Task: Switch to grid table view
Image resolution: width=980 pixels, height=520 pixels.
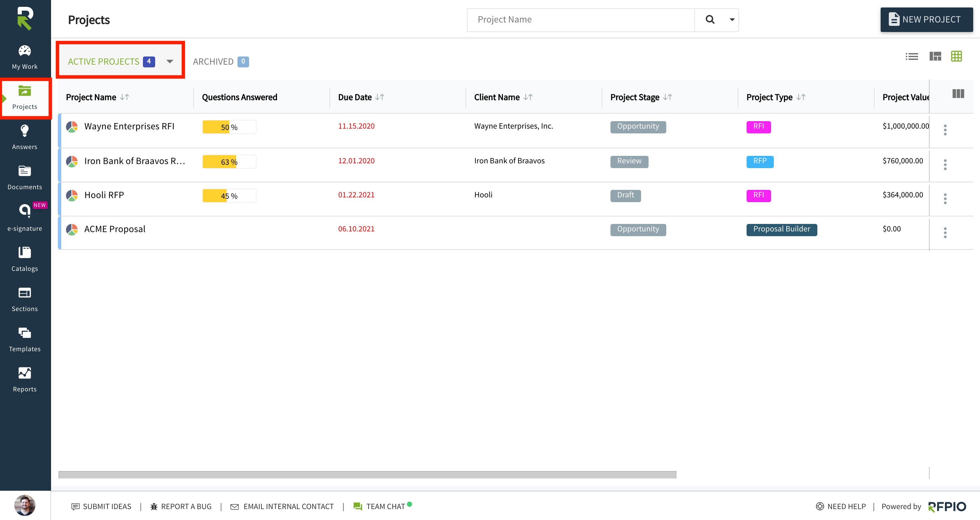Action: [x=957, y=56]
